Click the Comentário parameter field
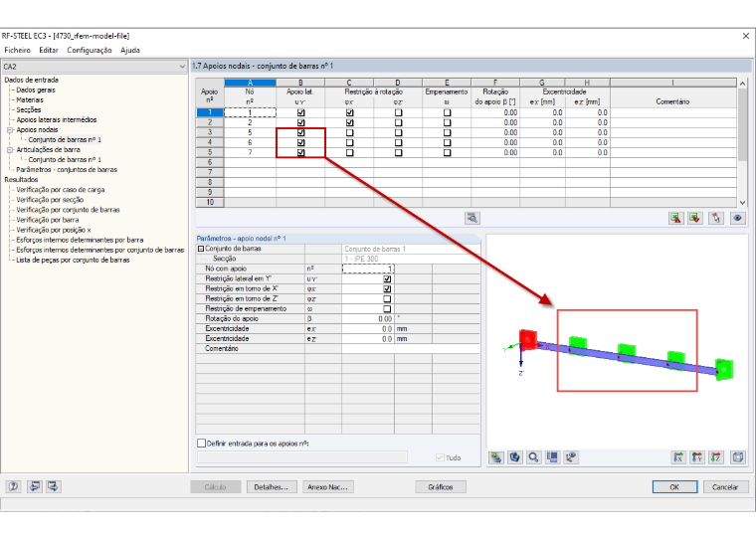The image size is (756, 539). point(411,349)
